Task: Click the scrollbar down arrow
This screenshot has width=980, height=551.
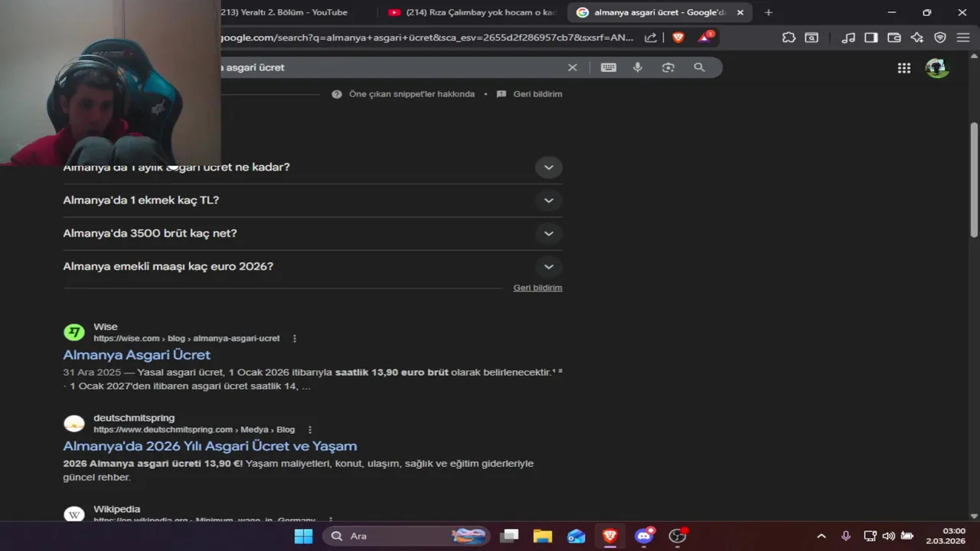Action: (974, 516)
